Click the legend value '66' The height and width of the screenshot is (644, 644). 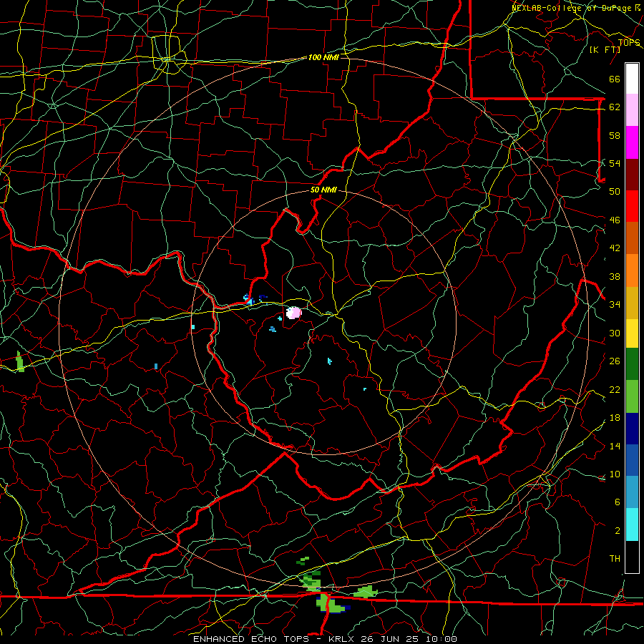coord(615,79)
